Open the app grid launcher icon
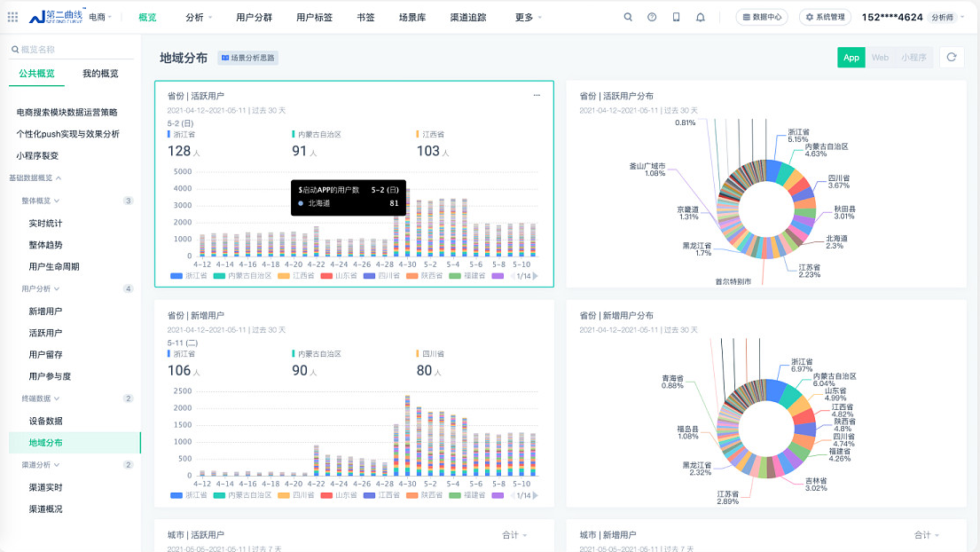This screenshot has width=980, height=552. [x=12, y=17]
